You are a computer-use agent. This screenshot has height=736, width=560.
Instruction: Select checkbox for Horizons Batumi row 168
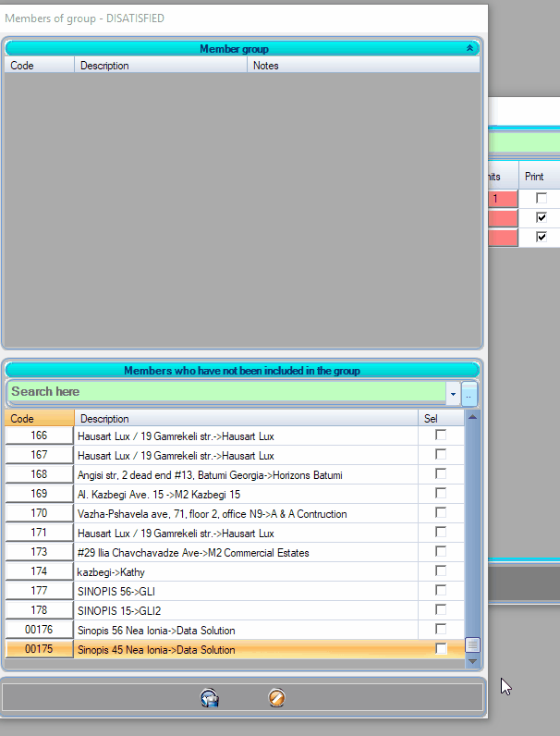(x=441, y=474)
